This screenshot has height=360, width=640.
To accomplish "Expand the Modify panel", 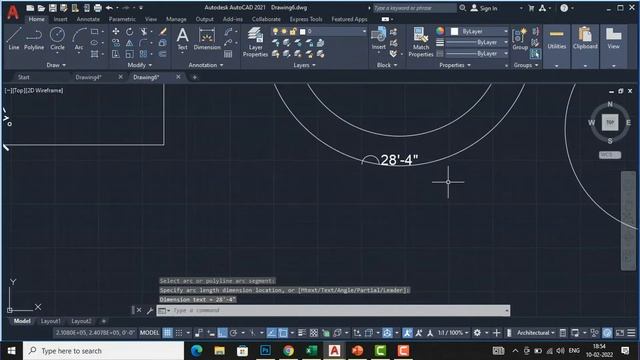I will tap(140, 65).
